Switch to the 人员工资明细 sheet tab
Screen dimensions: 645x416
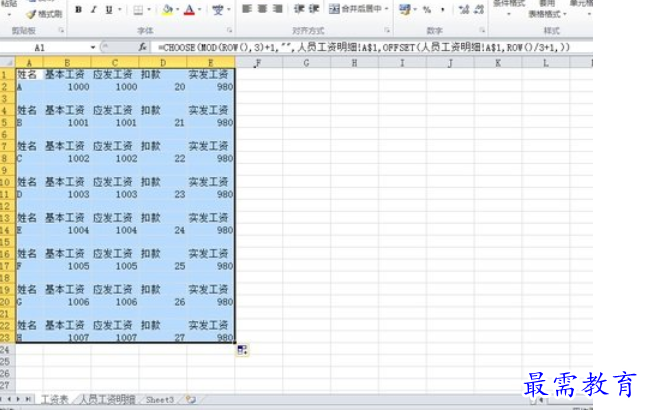click(107, 399)
